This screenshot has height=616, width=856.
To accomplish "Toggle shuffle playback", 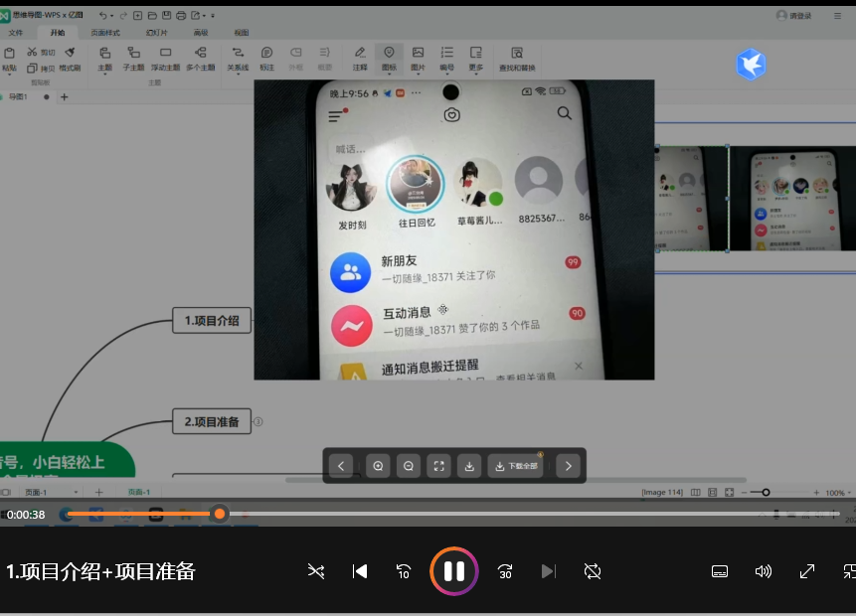I will pos(315,571).
